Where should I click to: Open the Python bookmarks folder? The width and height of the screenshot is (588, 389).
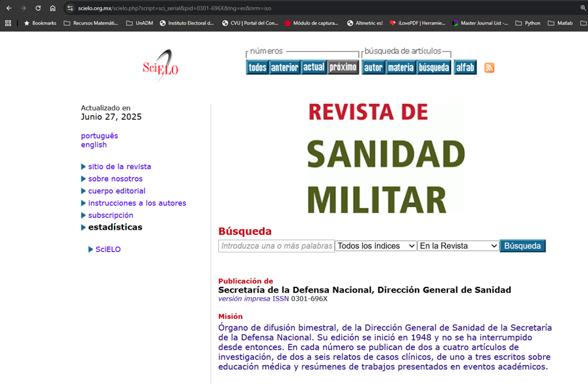pyautogui.click(x=527, y=23)
